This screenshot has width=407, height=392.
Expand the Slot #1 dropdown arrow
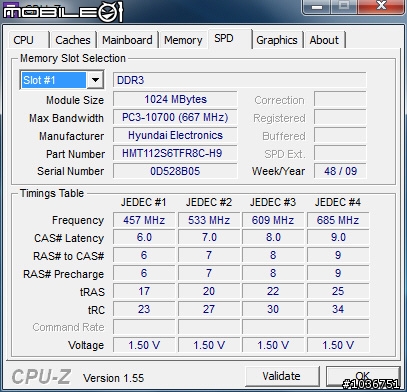(x=95, y=80)
